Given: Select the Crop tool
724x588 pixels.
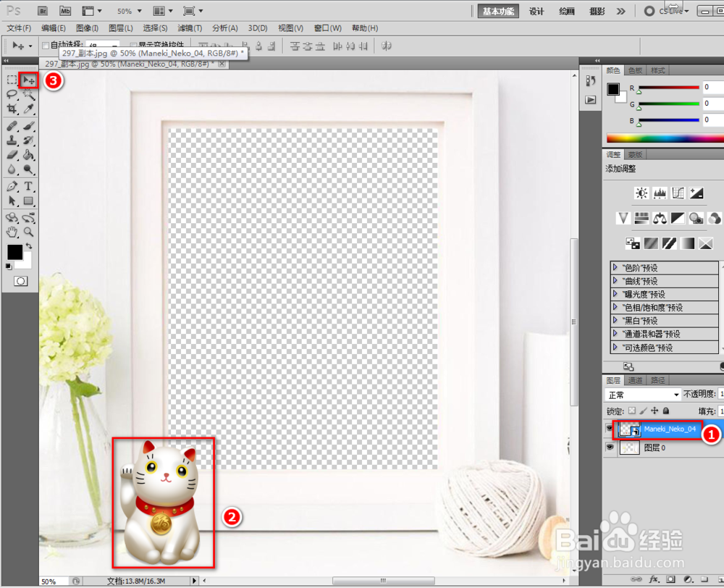Looking at the screenshot, I should point(12,109).
